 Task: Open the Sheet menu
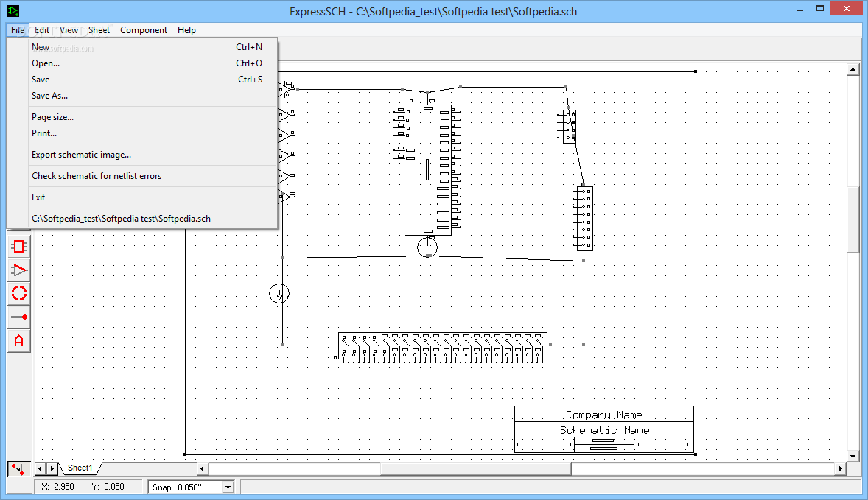[x=99, y=30]
